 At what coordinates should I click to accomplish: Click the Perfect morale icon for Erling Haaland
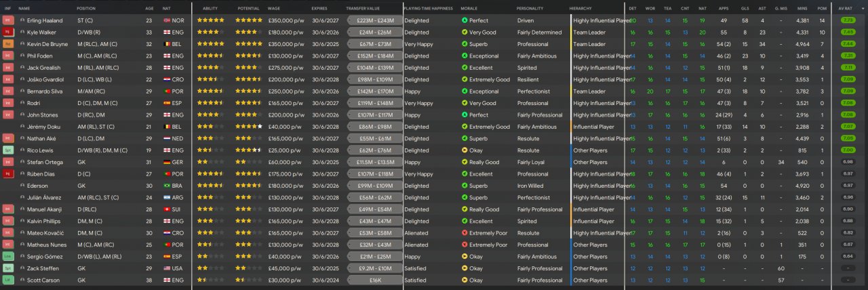pos(465,20)
